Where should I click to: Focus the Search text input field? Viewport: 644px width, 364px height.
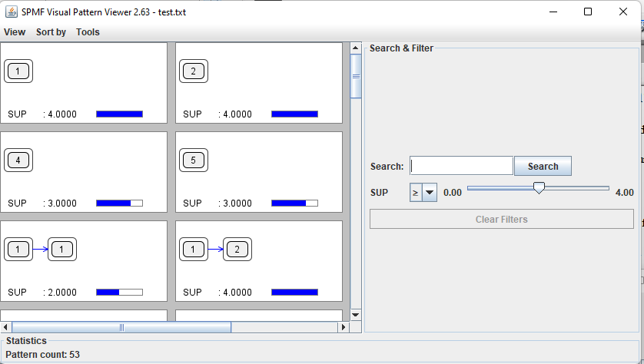(x=461, y=166)
